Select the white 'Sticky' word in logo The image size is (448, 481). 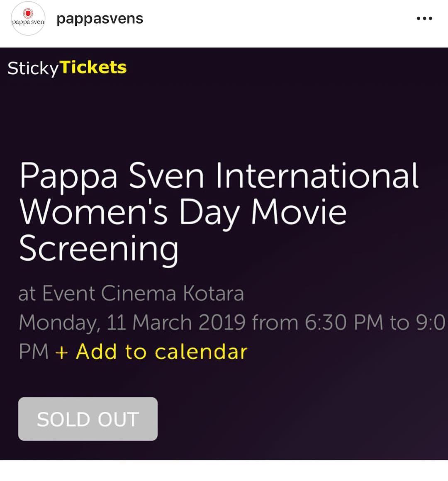33,68
